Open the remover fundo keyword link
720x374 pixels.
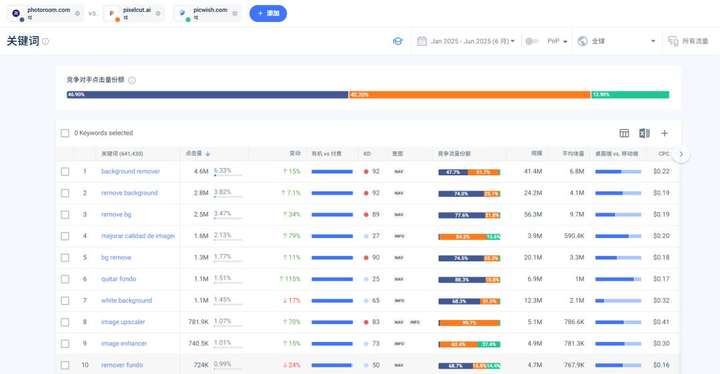122,365
